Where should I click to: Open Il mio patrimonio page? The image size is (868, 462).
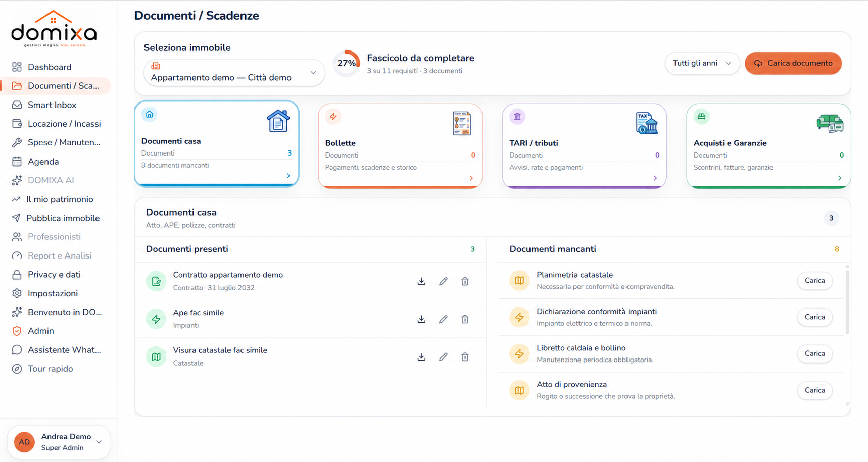point(56,199)
